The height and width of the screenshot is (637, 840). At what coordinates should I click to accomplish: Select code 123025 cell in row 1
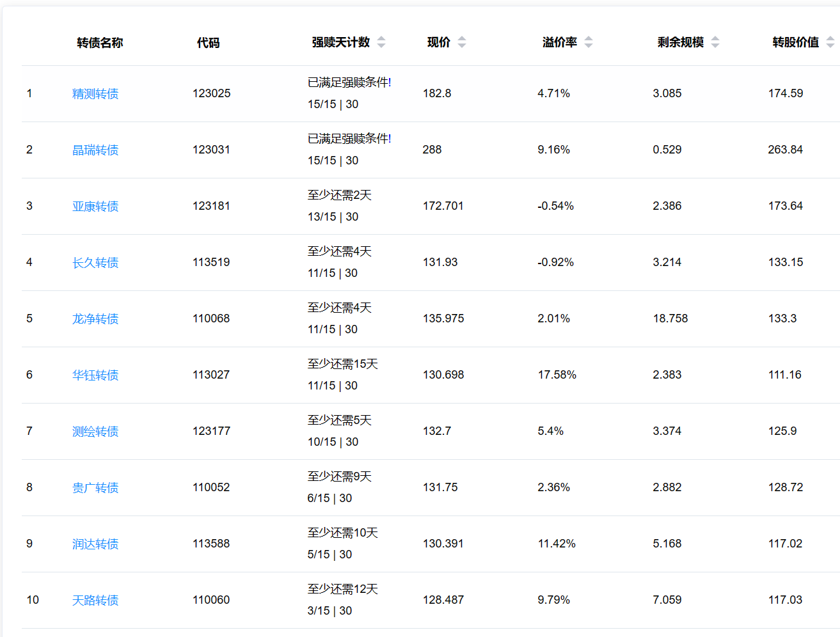point(211,93)
